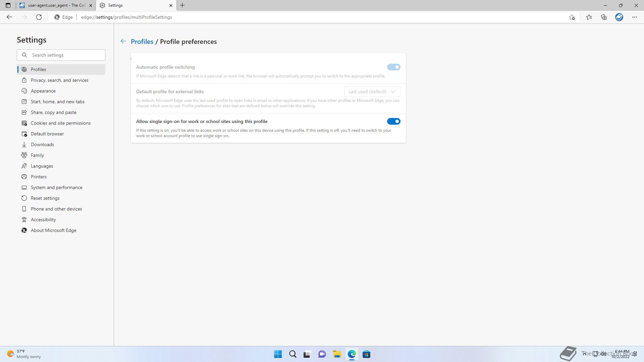Open Task View on taskbar
This screenshot has height=362, width=644.
point(307,354)
